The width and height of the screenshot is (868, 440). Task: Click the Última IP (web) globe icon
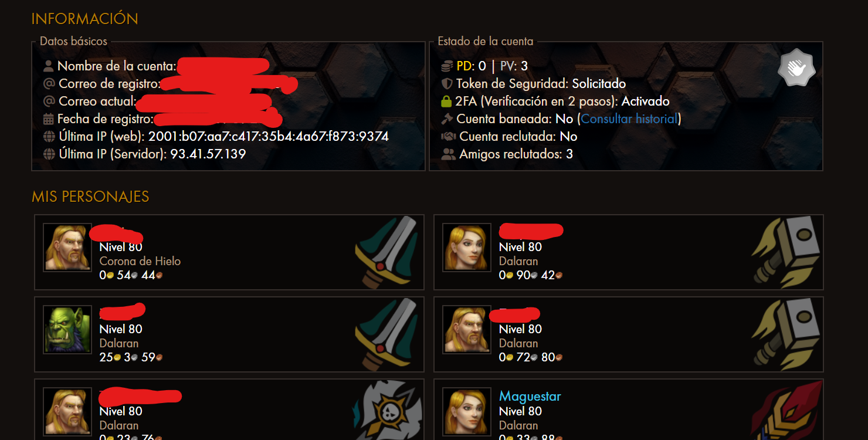tap(49, 137)
